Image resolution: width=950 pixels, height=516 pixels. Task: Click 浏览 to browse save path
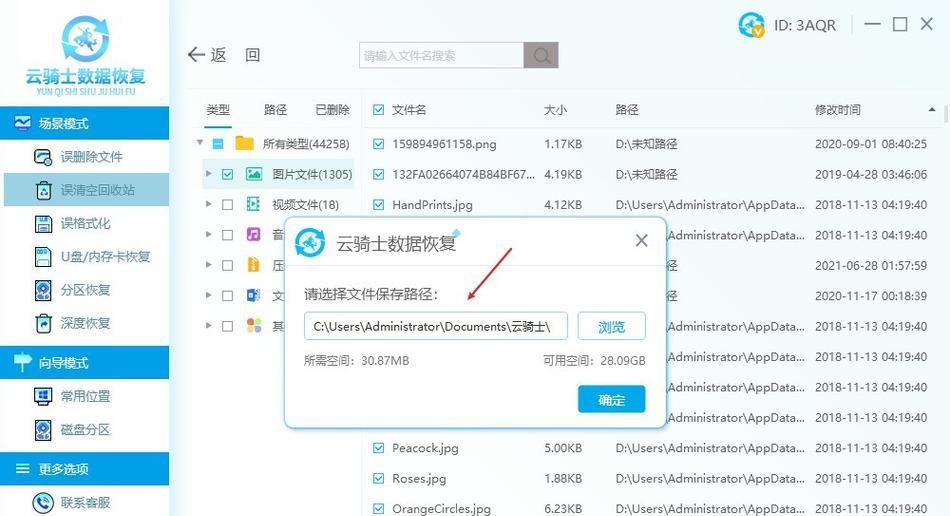[611, 326]
